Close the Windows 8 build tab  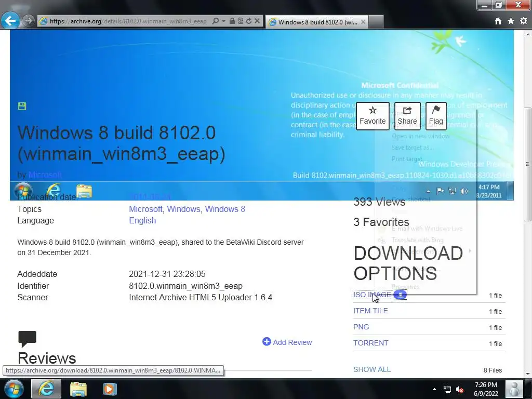point(363,22)
